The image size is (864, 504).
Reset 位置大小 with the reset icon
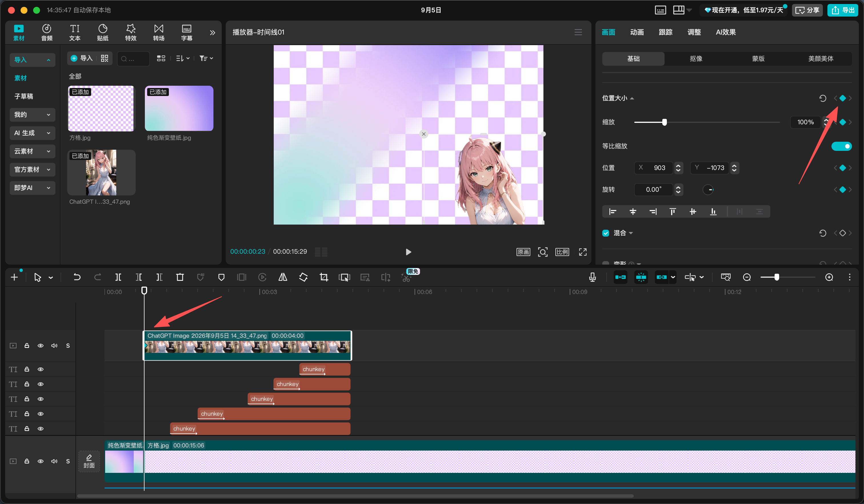point(823,98)
